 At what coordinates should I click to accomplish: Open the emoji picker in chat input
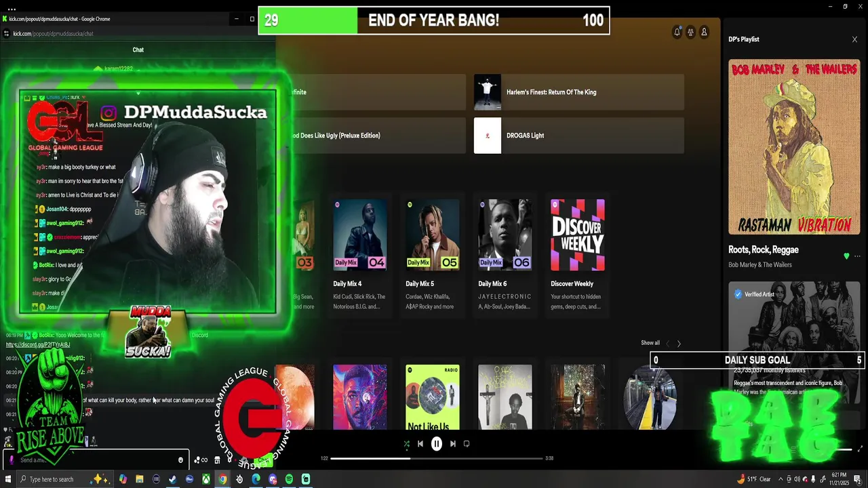pos(180,460)
